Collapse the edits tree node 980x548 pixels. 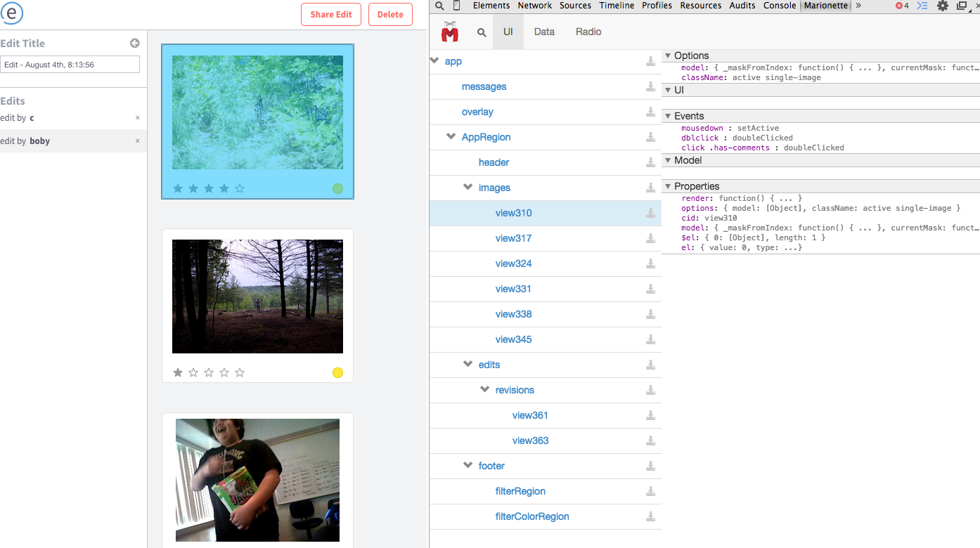pyautogui.click(x=468, y=365)
